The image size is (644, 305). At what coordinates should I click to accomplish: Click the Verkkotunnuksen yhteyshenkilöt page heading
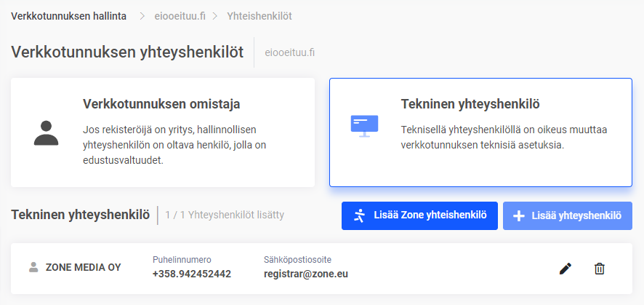pos(127,52)
